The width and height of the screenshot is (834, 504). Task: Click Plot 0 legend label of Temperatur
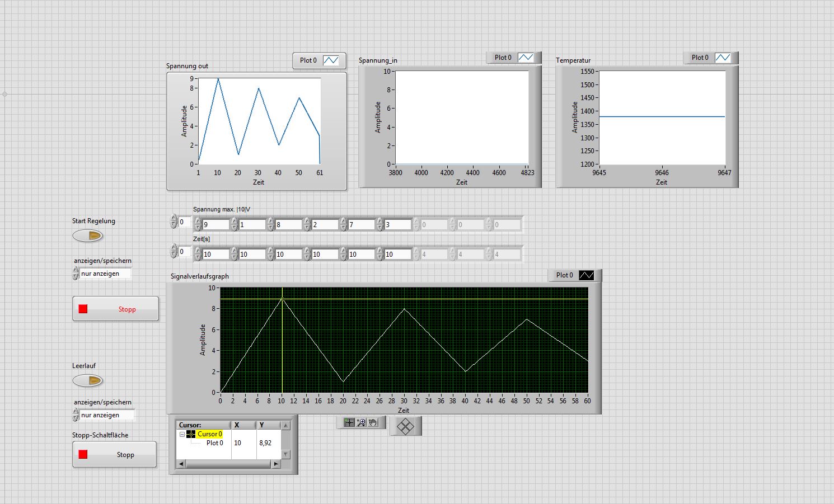pos(700,58)
